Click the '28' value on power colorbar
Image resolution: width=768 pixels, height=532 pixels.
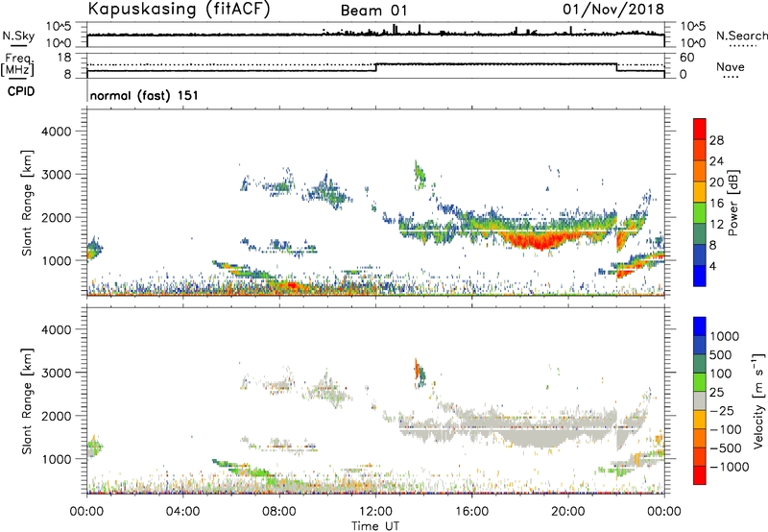[716, 140]
